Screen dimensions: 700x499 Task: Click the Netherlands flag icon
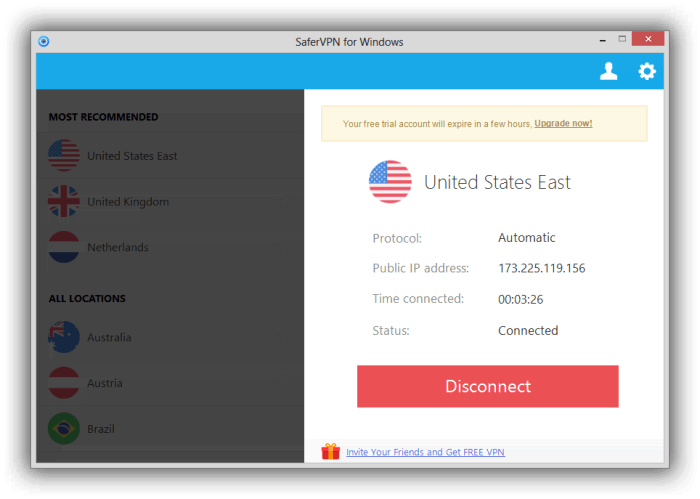64,247
